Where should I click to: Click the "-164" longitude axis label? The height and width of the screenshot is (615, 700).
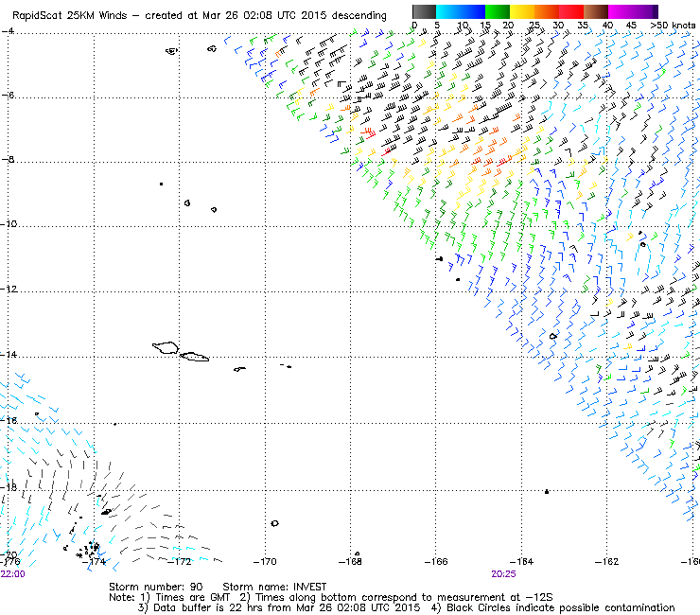[521, 562]
